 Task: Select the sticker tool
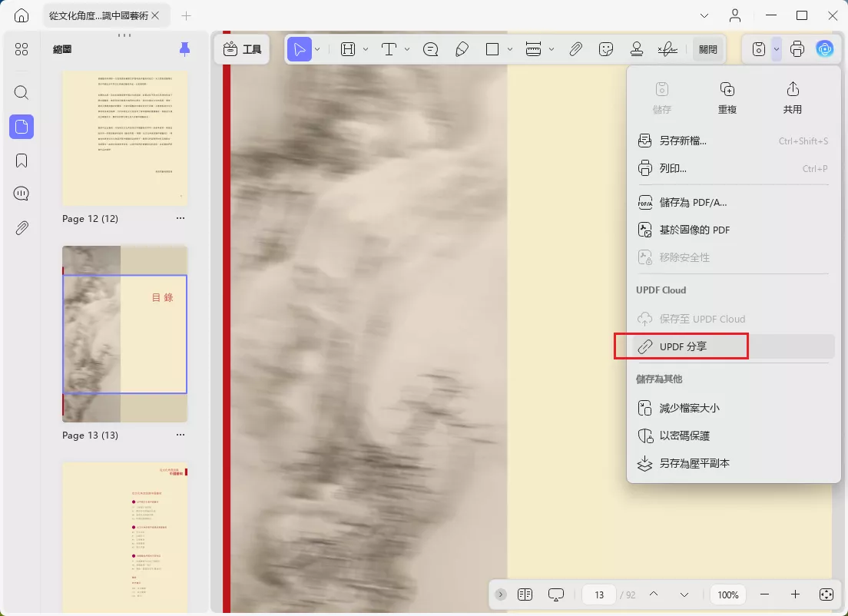point(606,50)
